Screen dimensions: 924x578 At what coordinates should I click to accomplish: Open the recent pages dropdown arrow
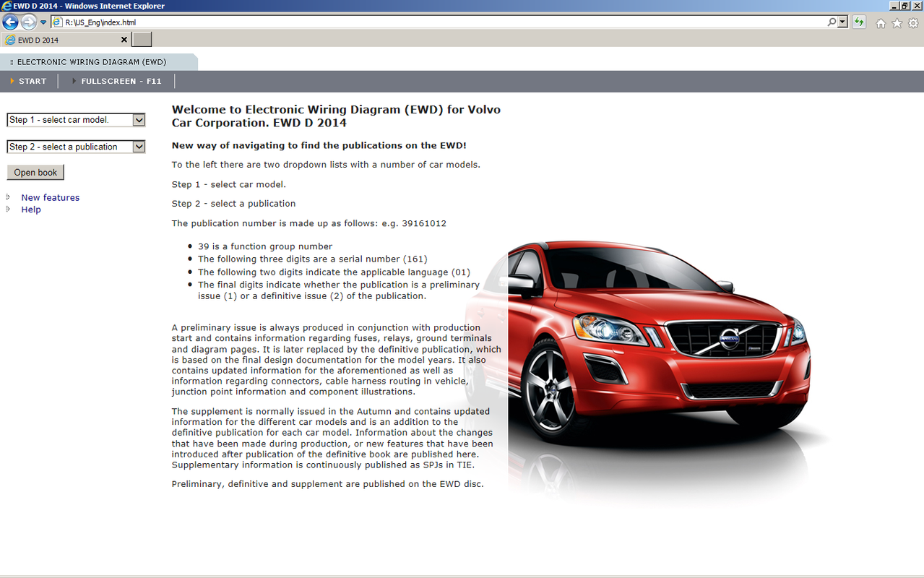pos(43,22)
